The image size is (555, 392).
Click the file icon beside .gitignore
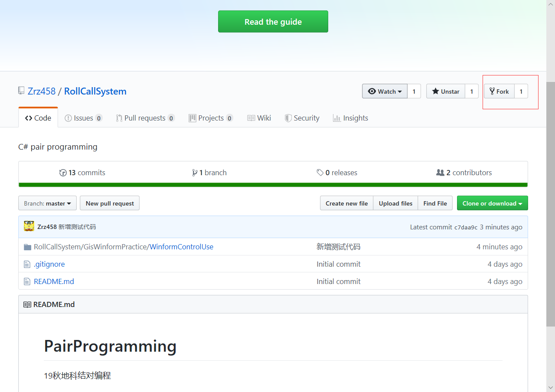(x=27, y=264)
